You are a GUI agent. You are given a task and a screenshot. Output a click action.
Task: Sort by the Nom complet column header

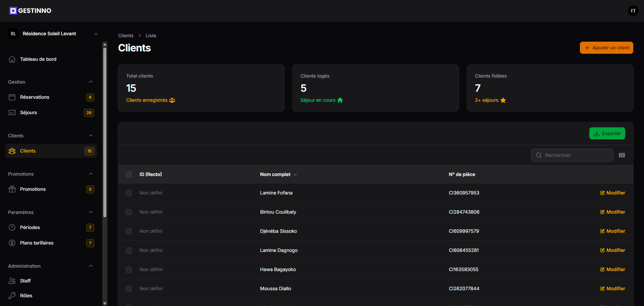point(278,174)
